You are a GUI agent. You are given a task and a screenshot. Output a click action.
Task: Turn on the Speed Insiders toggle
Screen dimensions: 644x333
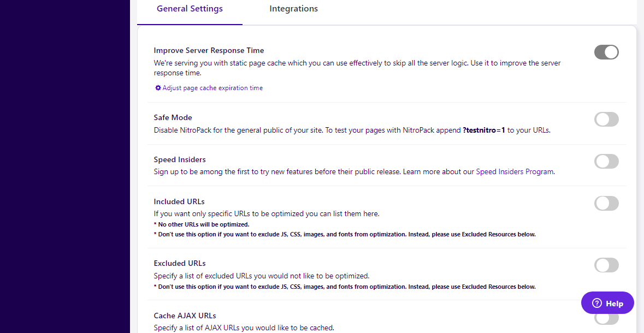pyautogui.click(x=606, y=162)
